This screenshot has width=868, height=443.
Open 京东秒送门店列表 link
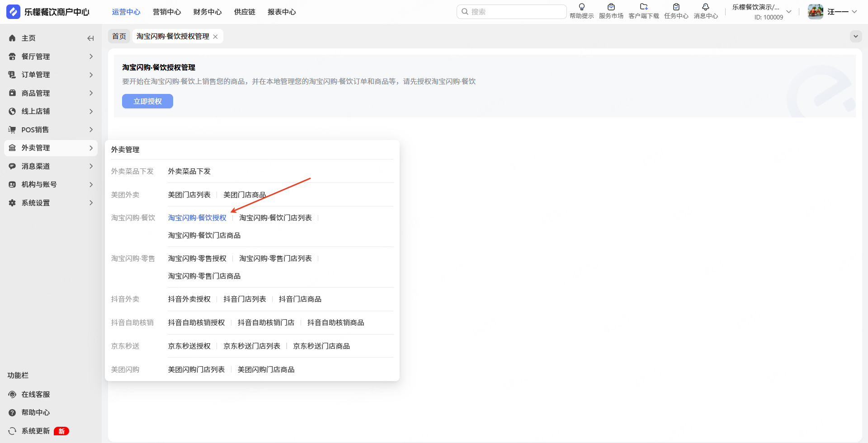click(252, 346)
